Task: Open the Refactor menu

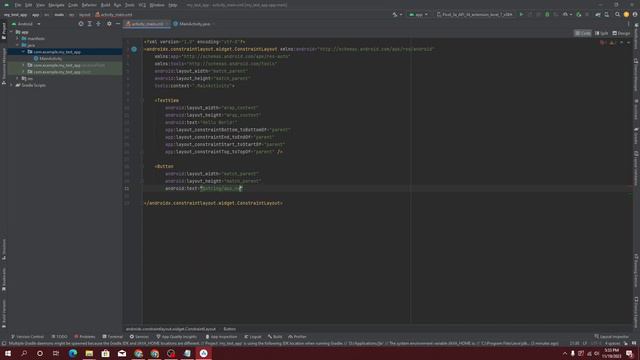Action: (x=89, y=5)
